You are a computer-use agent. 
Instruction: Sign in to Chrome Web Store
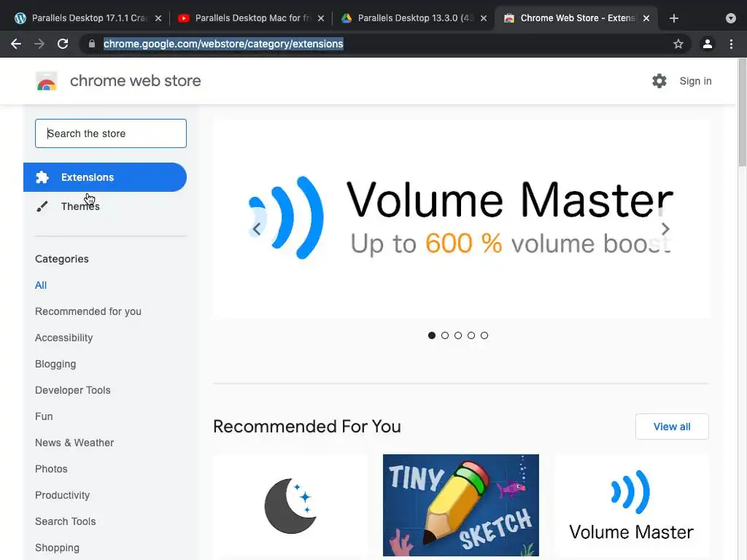(x=695, y=81)
